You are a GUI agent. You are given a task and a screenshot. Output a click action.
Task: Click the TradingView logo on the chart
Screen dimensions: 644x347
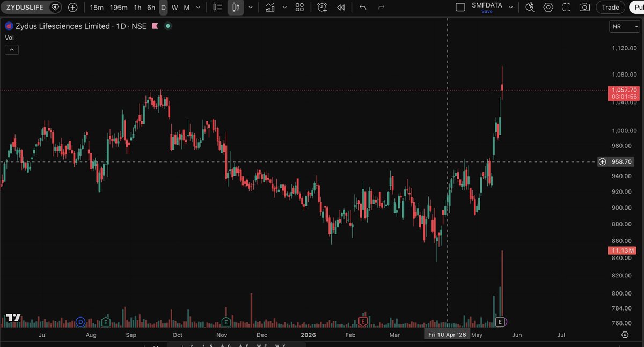[x=13, y=318]
